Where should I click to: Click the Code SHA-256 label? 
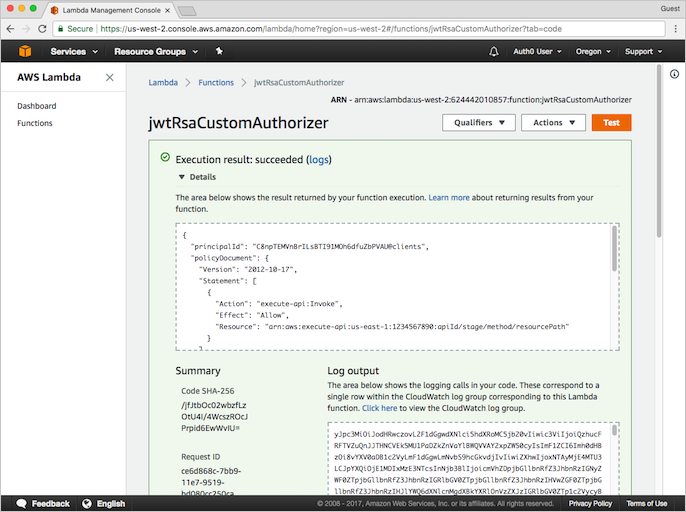point(208,391)
